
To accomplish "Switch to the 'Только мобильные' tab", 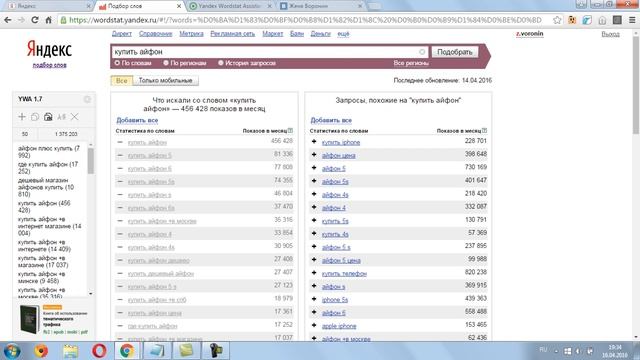I will pyautogui.click(x=165, y=80).
